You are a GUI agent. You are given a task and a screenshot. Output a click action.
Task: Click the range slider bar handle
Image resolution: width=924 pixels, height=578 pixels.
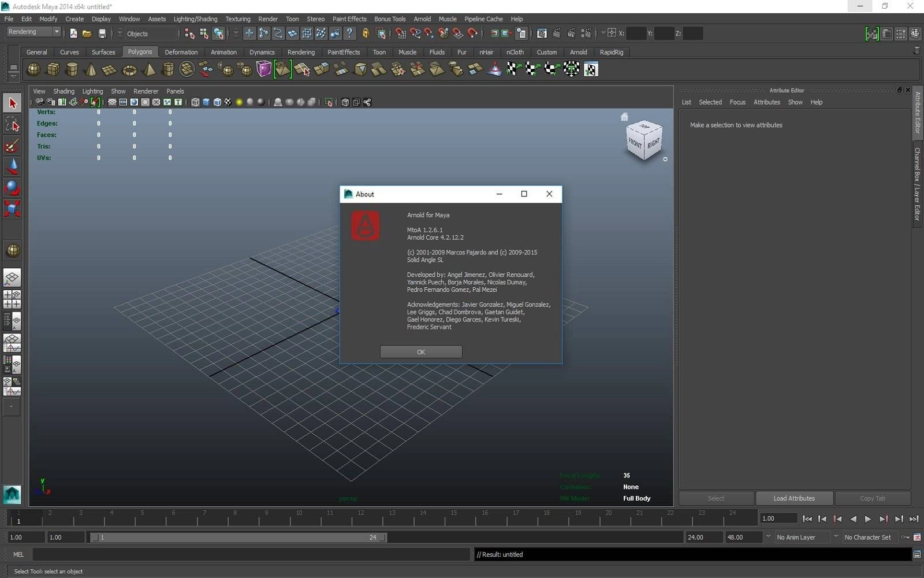coord(239,538)
